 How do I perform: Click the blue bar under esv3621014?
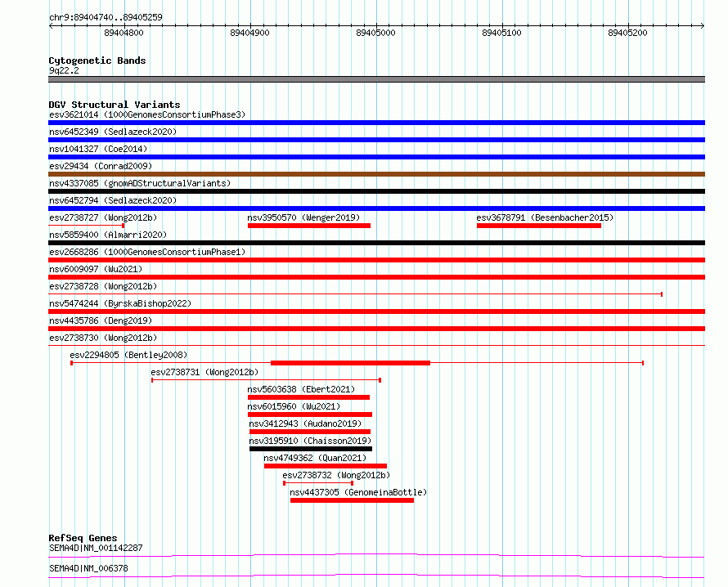[x=376, y=123]
